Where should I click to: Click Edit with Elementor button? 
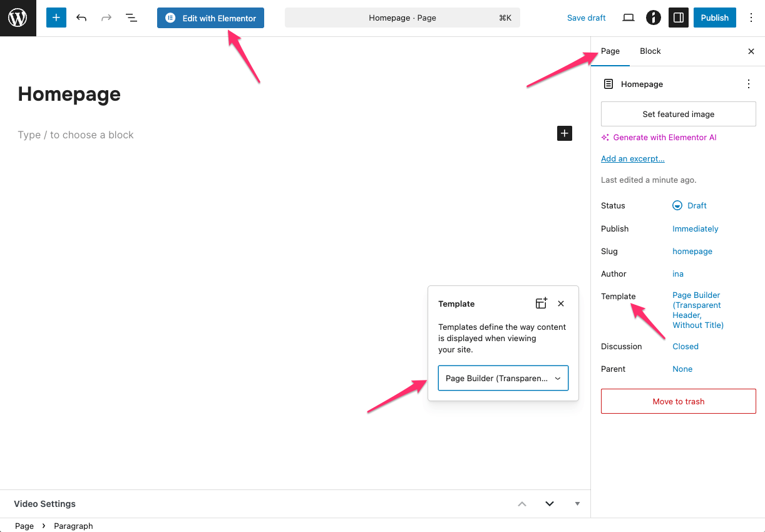point(210,18)
